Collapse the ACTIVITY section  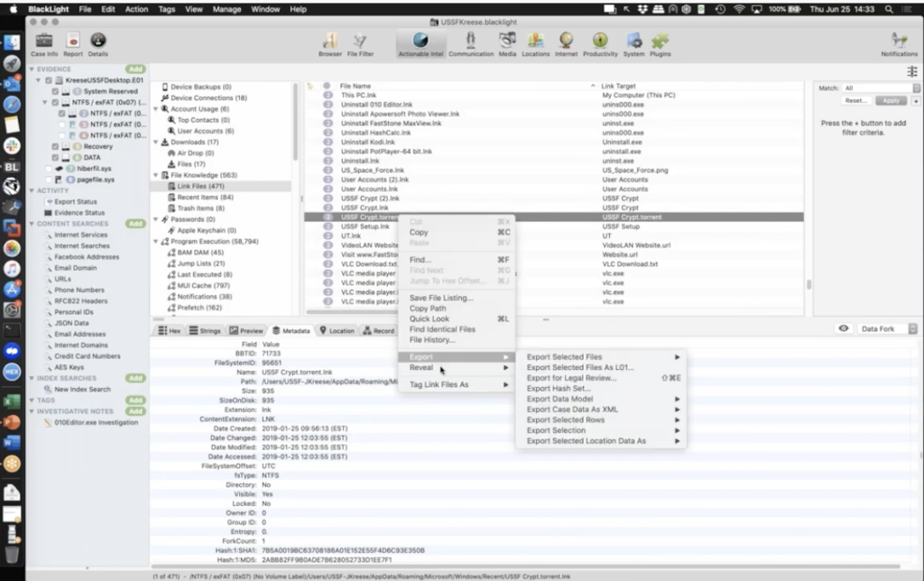(32, 191)
